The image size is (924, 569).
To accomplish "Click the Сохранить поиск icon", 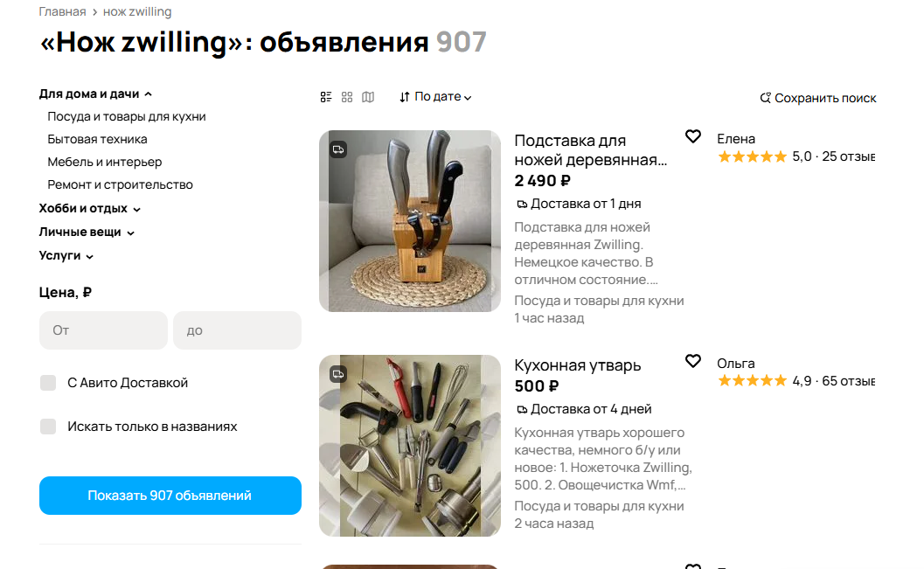I will [x=766, y=98].
